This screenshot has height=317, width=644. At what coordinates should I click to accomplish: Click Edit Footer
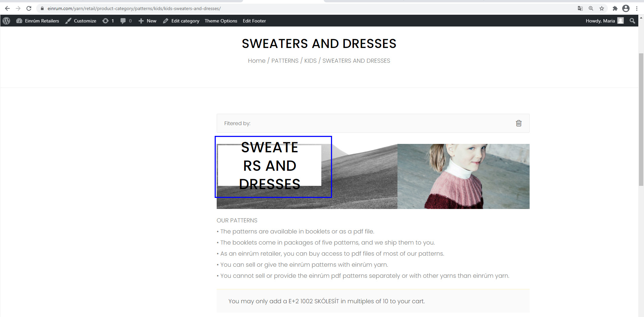coord(254,21)
